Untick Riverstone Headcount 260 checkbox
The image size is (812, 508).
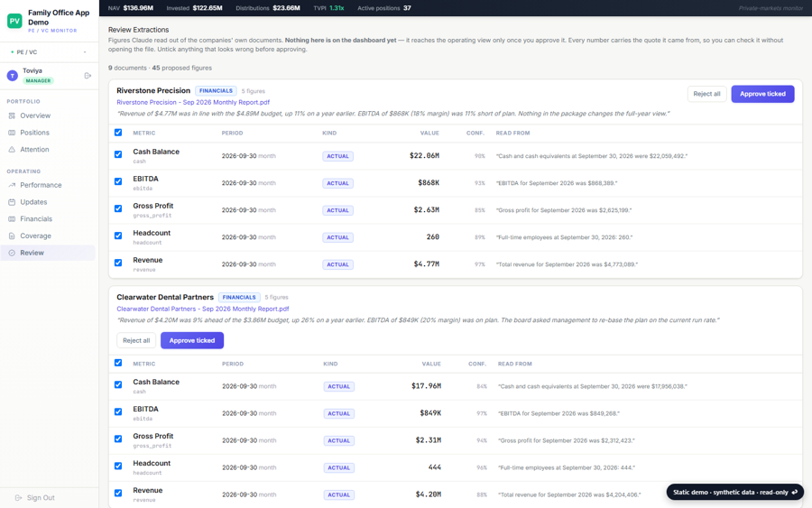coord(118,236)
